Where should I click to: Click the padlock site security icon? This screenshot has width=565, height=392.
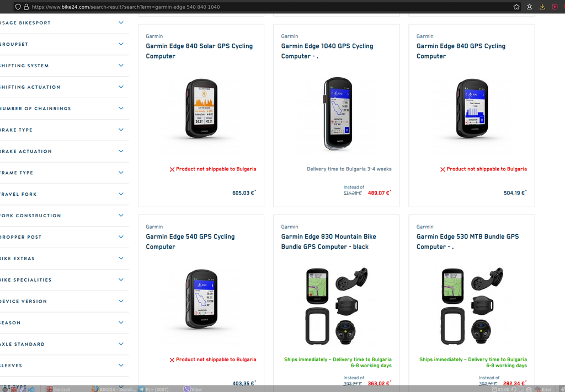click(x=26, y=7)
